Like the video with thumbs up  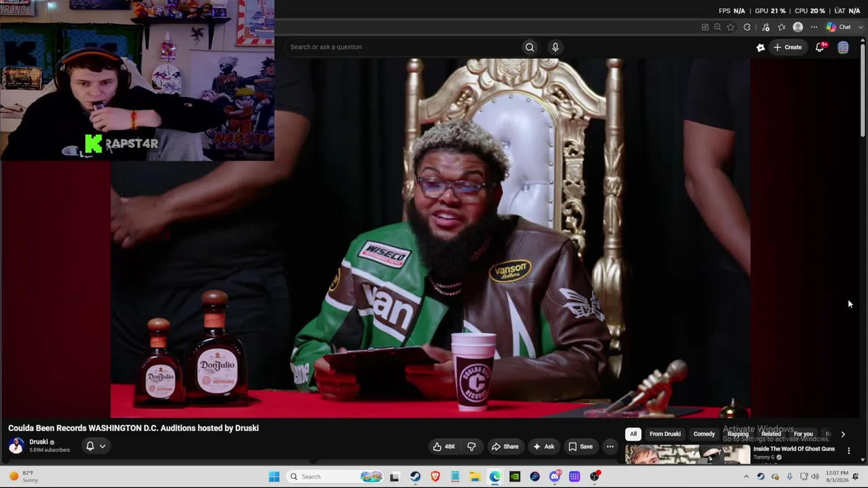446,447
